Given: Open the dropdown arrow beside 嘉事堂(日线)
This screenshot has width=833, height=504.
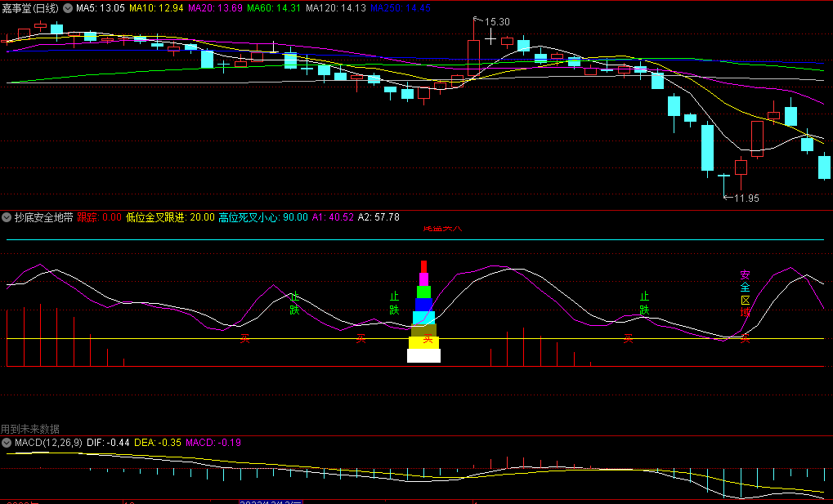Looking at the screenshot, I should point(68,8).
